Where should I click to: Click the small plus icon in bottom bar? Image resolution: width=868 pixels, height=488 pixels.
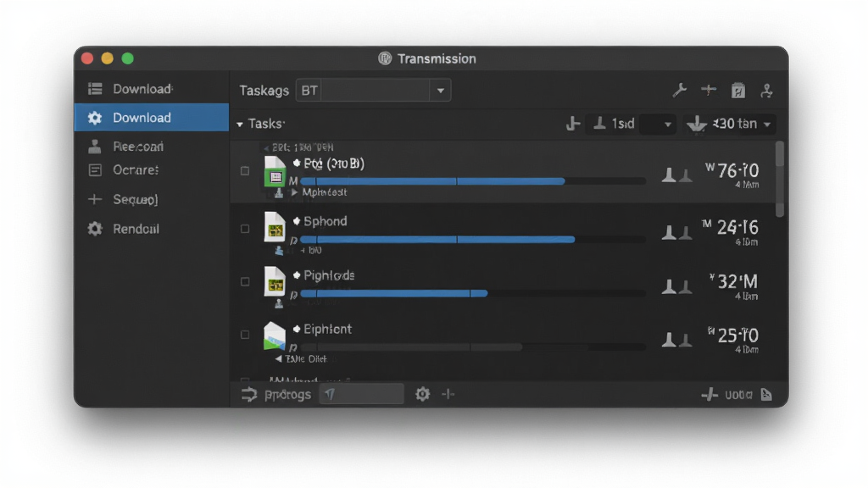[448, 394]
